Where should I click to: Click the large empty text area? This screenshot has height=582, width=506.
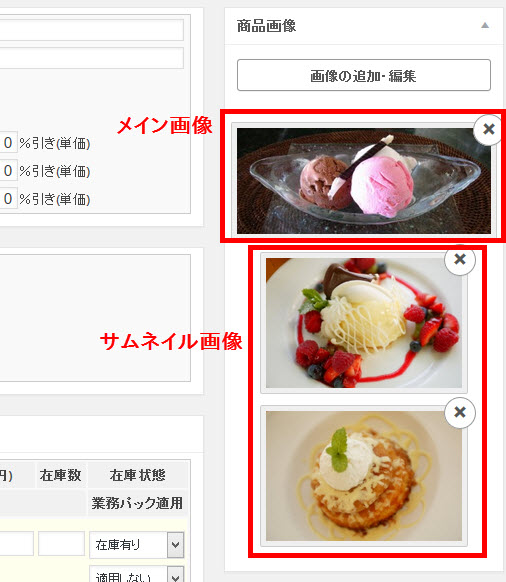click(95, 318)
